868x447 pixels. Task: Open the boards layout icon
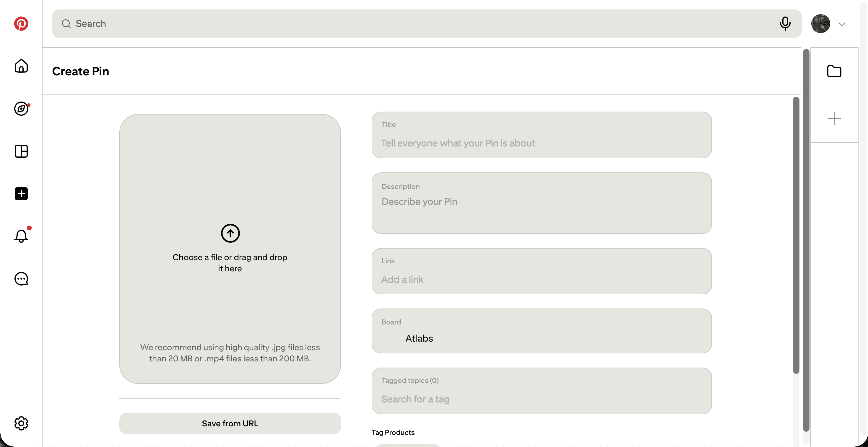(x=21, y=151)
